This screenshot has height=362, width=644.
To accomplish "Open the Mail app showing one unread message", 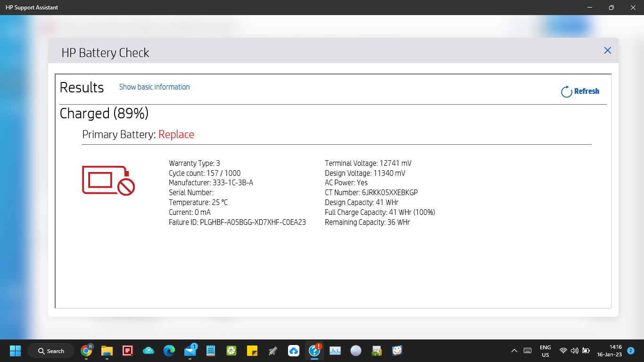I will point(190,351).
